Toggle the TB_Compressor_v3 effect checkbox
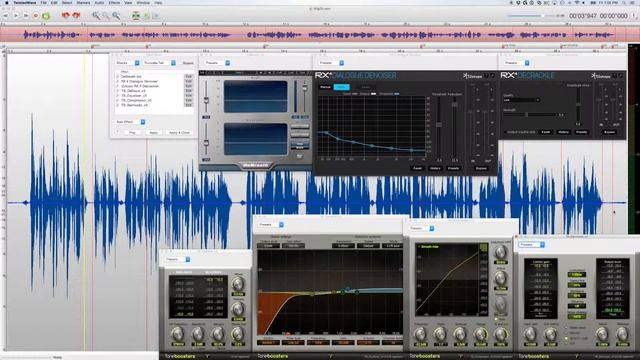 pos(118,100)
